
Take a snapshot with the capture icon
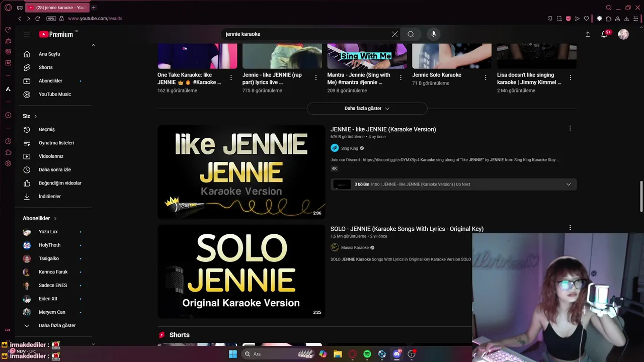559,19
